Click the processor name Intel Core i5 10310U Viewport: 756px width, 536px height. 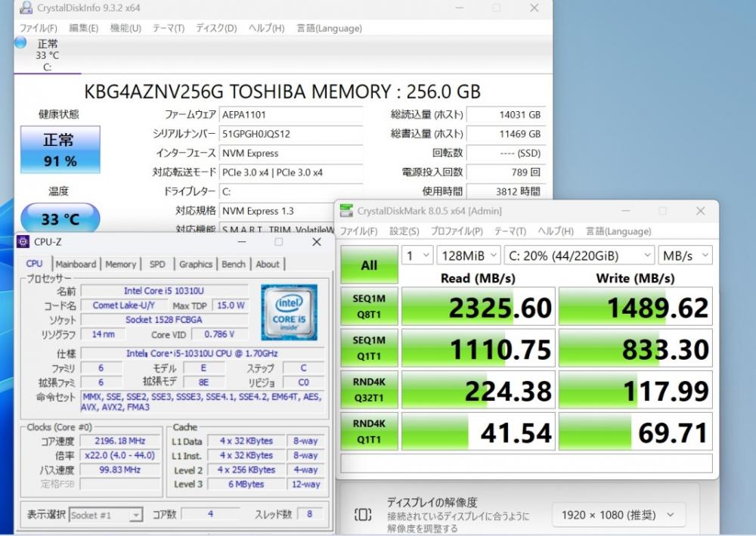pyautogui.click(x=164, y=290)
